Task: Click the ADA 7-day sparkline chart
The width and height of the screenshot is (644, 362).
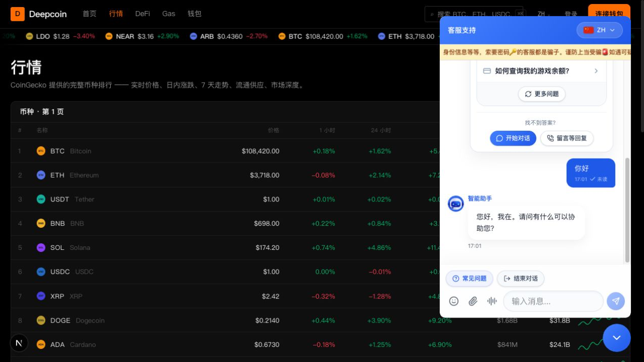Action: [590, 345]
